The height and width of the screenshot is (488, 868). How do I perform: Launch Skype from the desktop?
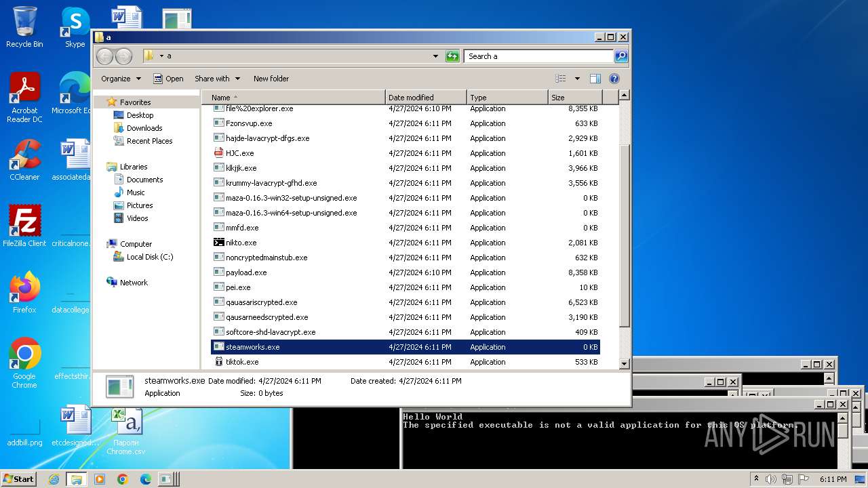coord(75,27)
